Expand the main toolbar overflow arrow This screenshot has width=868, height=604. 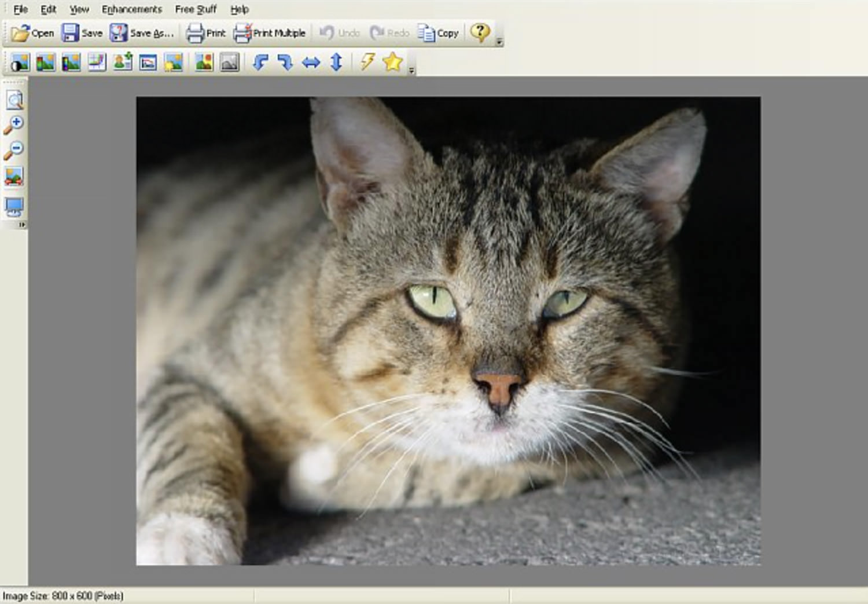pyautogui.click(x=499, y=42)
